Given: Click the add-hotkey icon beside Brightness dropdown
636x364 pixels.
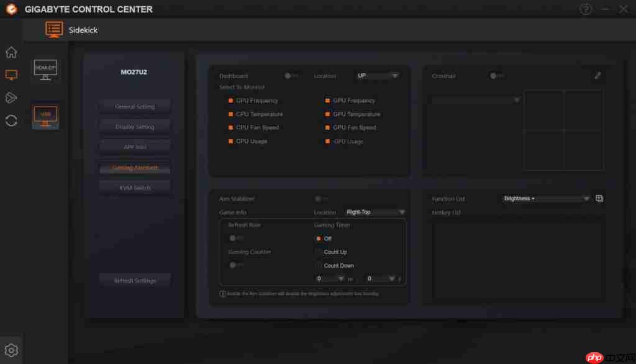Looking at the screenshot, I should coord(599,198).
